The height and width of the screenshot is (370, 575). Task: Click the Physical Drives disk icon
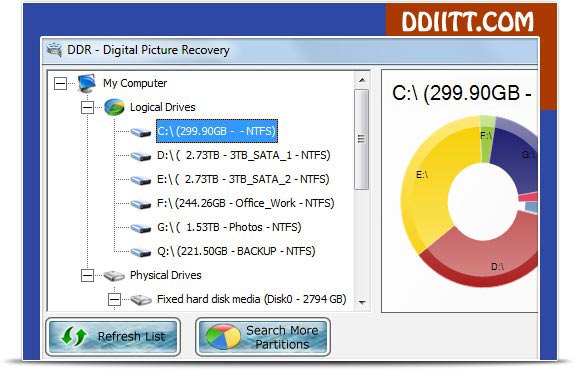click(114, 275)
